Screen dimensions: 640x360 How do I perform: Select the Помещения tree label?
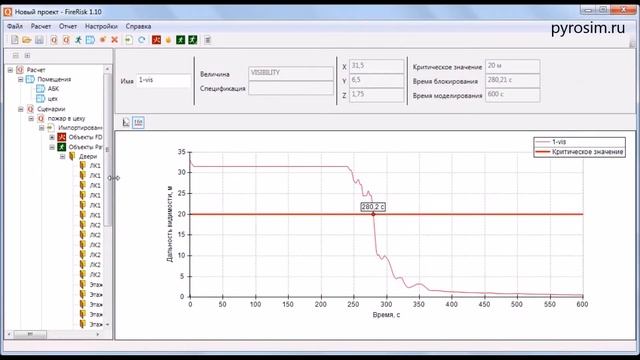coord(54,79)
